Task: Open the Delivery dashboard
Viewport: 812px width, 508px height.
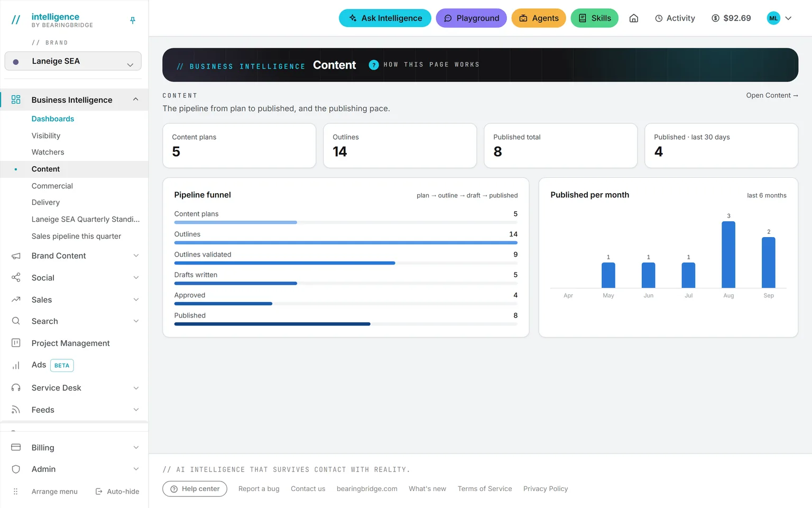Action: tap(45, 202)
